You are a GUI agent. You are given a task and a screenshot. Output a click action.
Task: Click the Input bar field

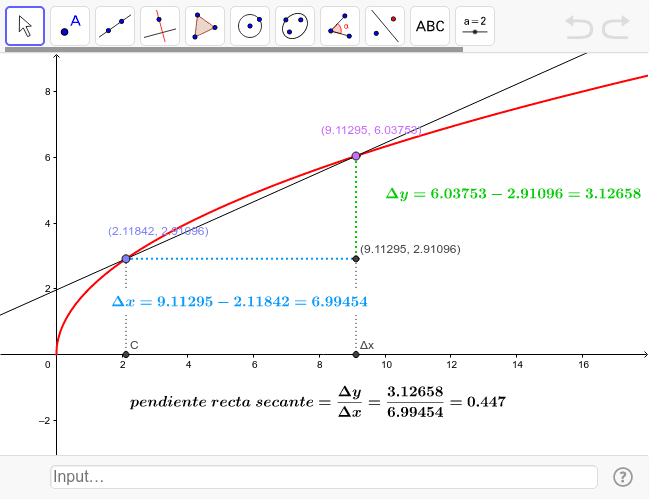[324, 477]
